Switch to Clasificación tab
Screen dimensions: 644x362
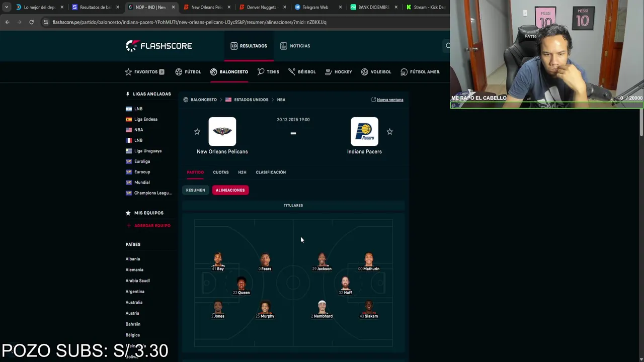(x=271, y=172)
